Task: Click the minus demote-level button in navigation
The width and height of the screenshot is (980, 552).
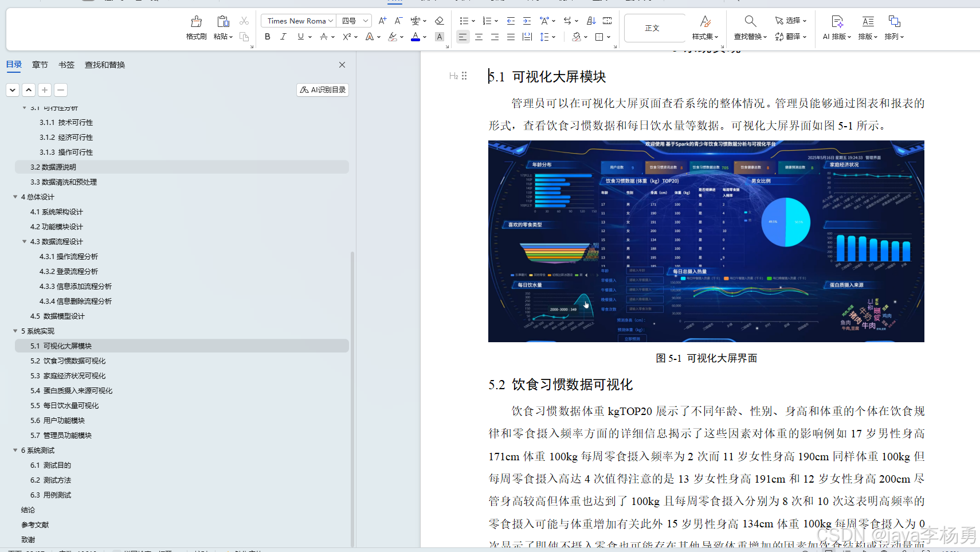Action: coord(61,90)
